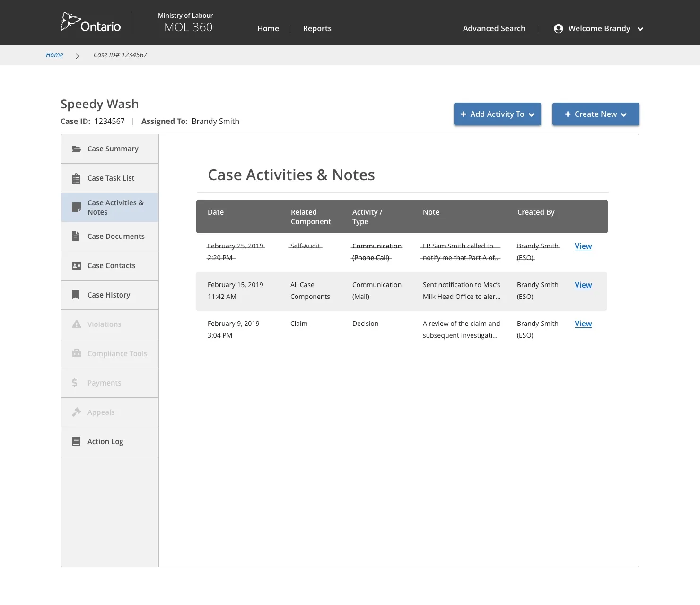Click the Date column header
Screen dimensions: 700x605
pos(216,212)
